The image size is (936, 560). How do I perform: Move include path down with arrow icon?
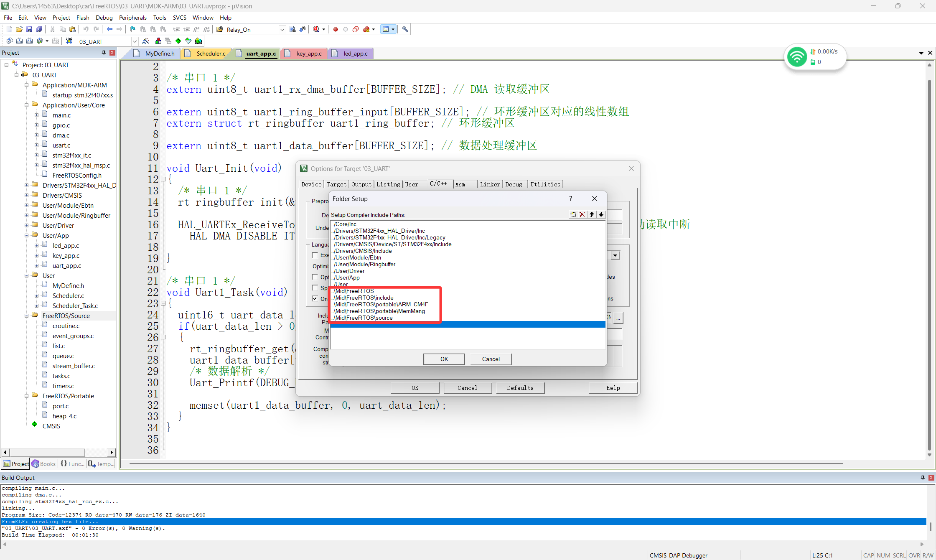(x=601, y=214)
